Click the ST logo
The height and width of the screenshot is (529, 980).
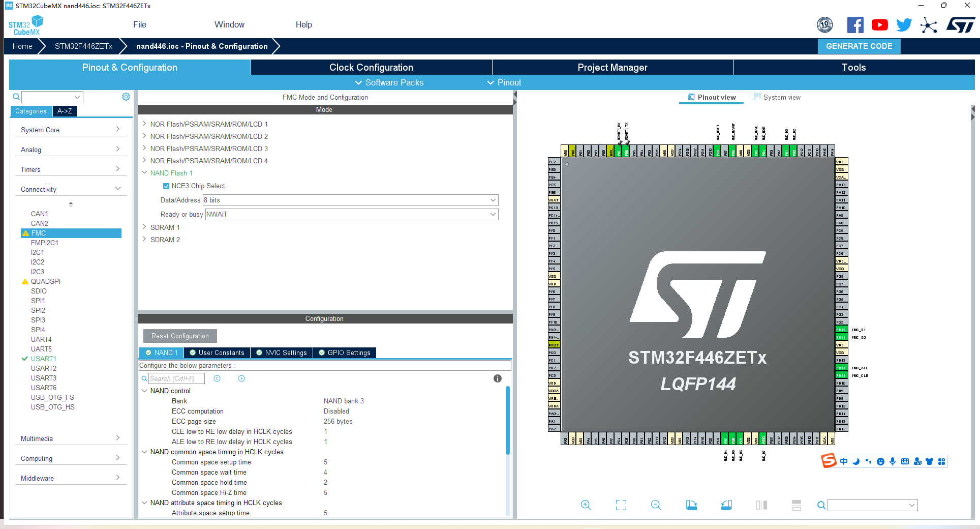pyautogui.click(x=960, y=25)
